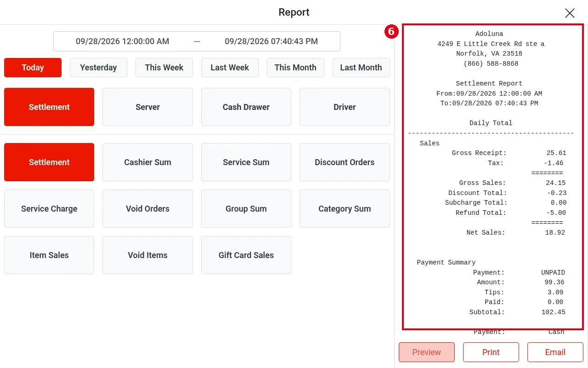Click the Adoluna business name
This screenshot has width=588, height=368.
[x=489, y=34]
